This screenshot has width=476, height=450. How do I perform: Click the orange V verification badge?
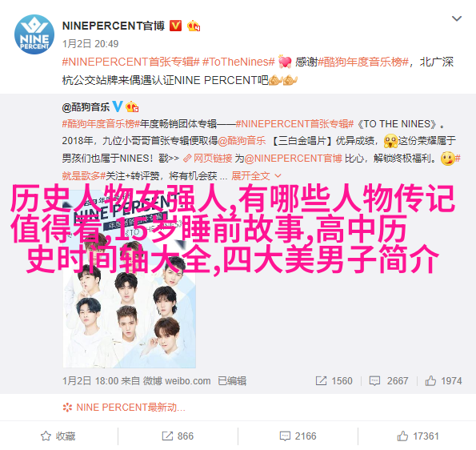point(175,26)
